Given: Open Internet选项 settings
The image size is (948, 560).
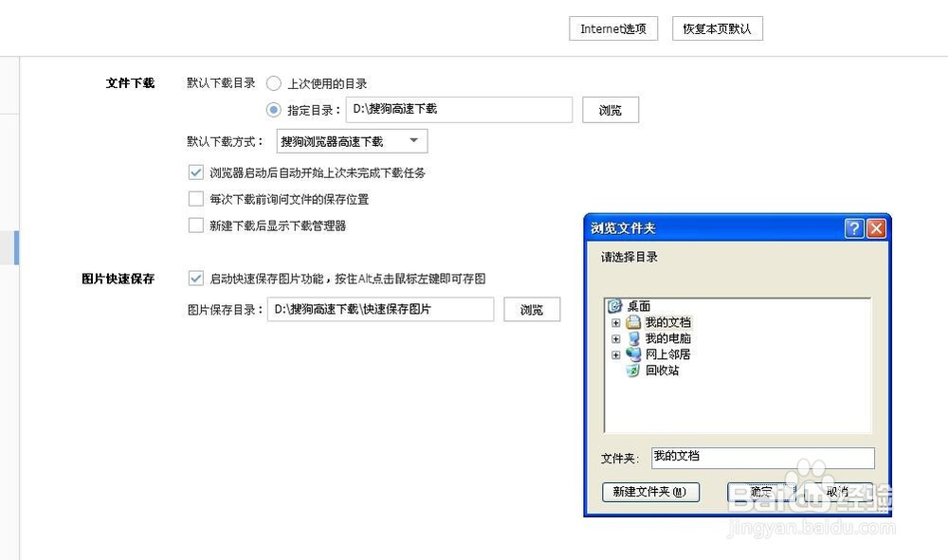Looking at the screenshot, I should (x=613, y=28).
